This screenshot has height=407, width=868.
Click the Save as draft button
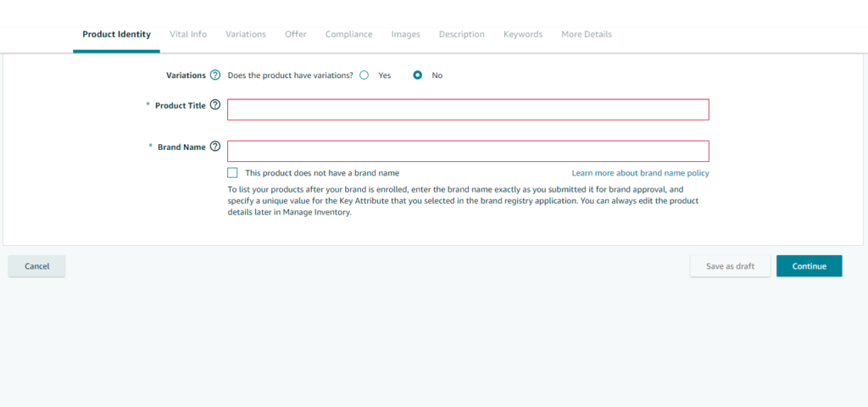730,266
